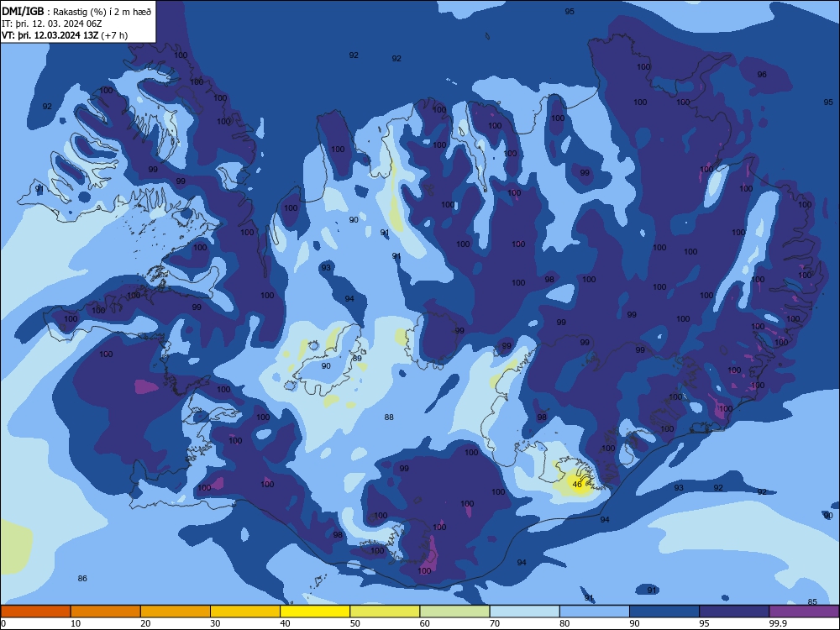Select the orange 10–20 legend swatch

tap(106, 612)
